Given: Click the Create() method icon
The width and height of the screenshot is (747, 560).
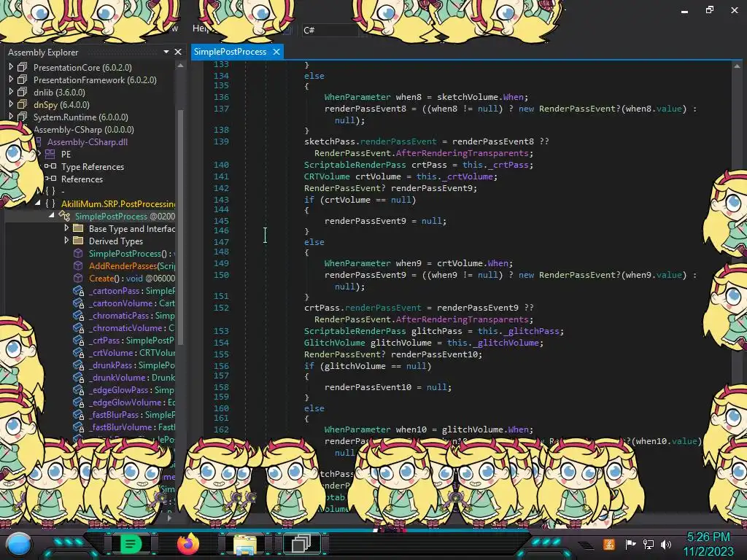Looking at the screenshot, I should click(78, 278).
